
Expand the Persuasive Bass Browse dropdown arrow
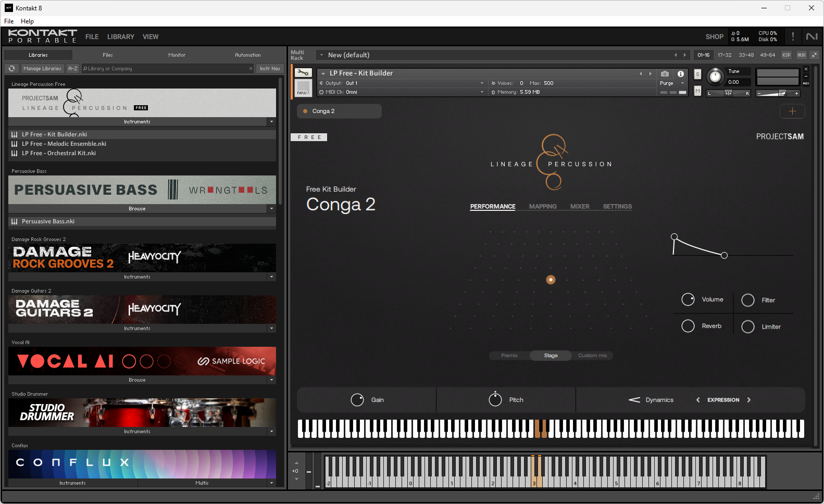271,208
